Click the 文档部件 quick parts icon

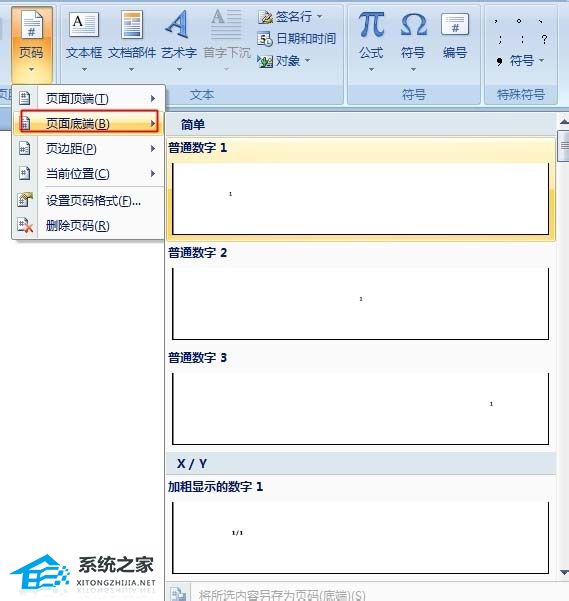click(132, 25)
